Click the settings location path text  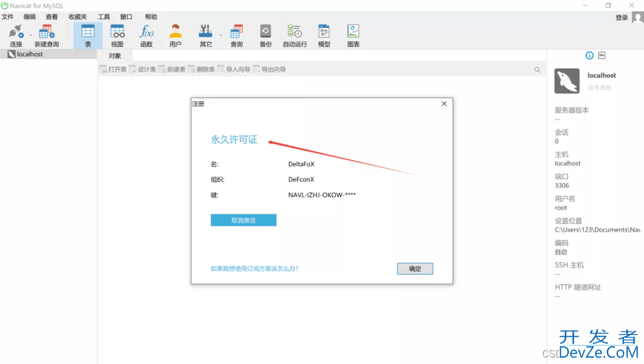coord(598,230)
